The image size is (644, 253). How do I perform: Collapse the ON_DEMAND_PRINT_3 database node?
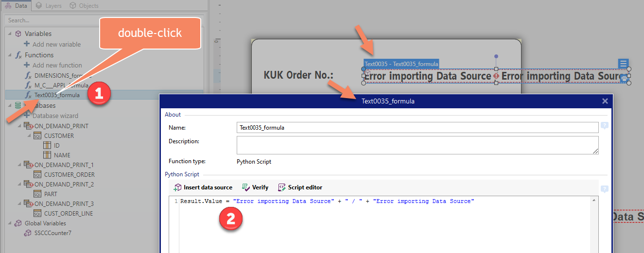[x=20, y=203]
